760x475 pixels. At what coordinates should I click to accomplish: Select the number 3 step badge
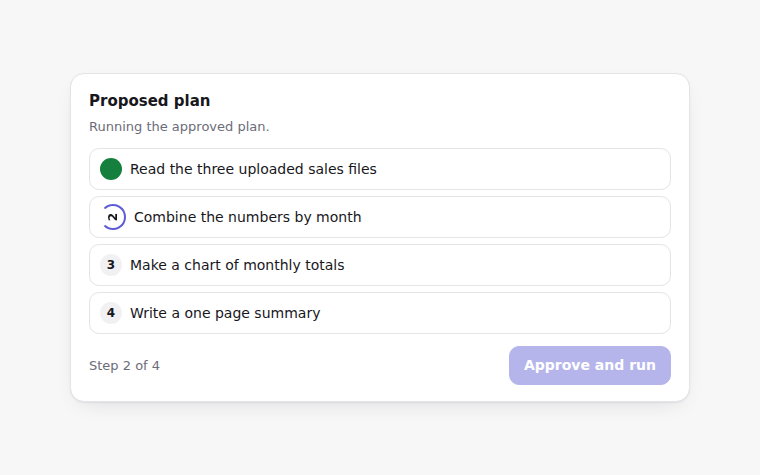pos(111,265)
